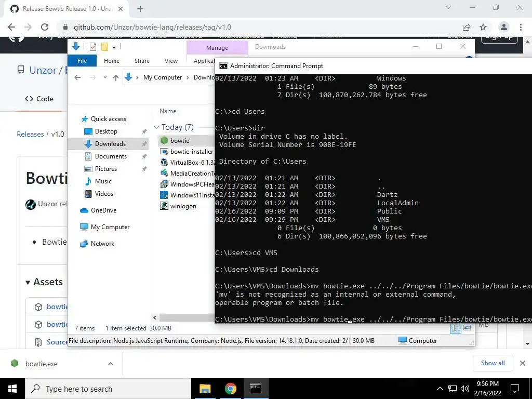Image resolution: width=532 pixels, height=399 pixels.
Task: Open the Unzor owner link on GitHub
Action: pos(43,70)
